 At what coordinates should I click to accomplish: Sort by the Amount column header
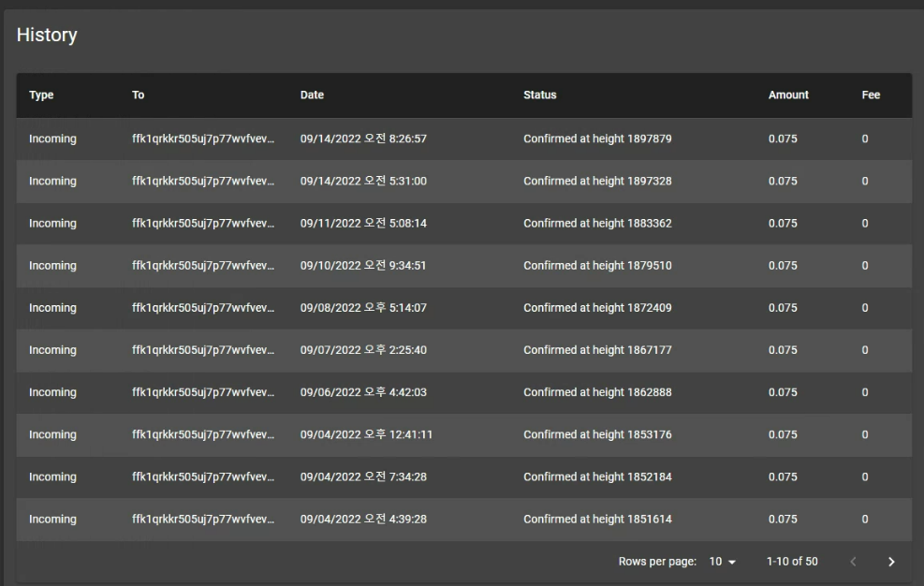tap(788, 95)
